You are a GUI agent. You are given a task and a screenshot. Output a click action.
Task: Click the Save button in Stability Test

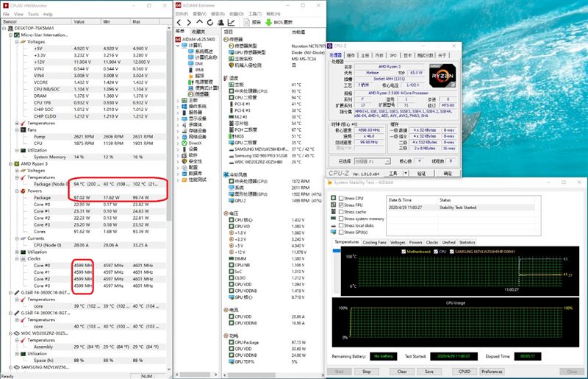tap(429, 372)
